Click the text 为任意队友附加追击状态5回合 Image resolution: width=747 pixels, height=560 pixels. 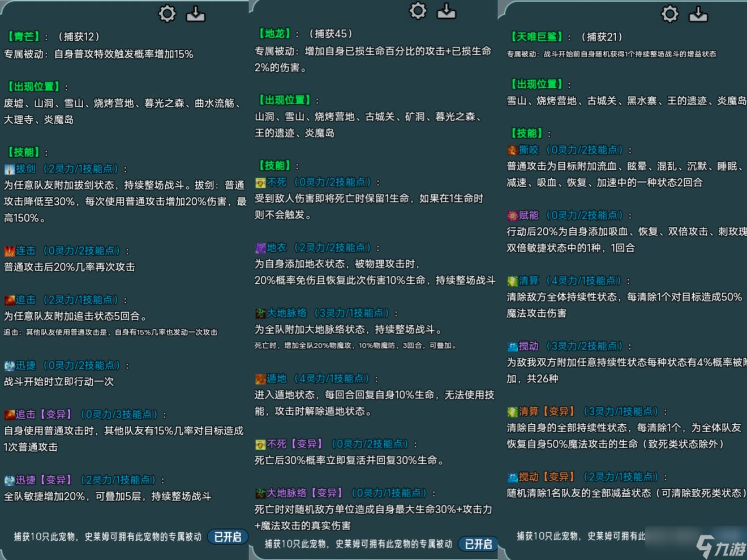76,316
